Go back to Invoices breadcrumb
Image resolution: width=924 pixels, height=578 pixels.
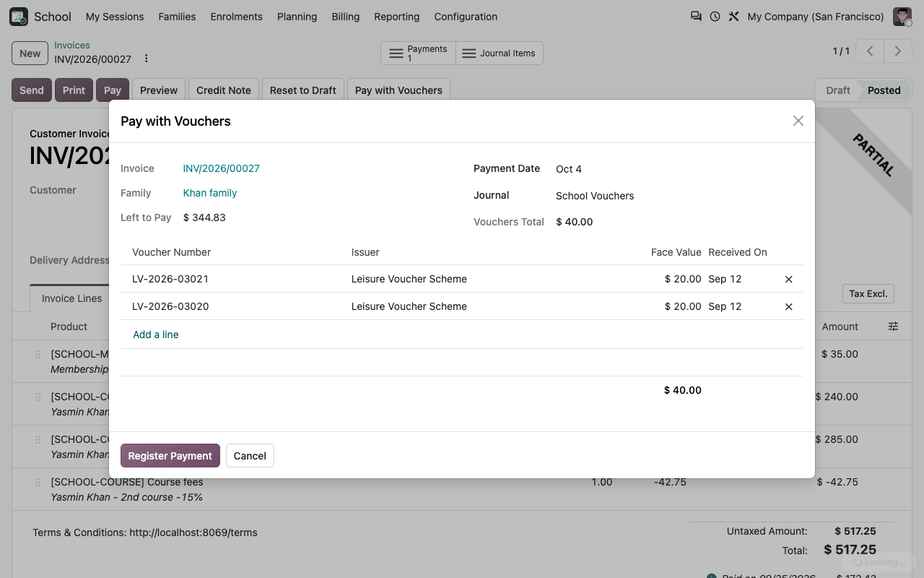coord(72,45)
